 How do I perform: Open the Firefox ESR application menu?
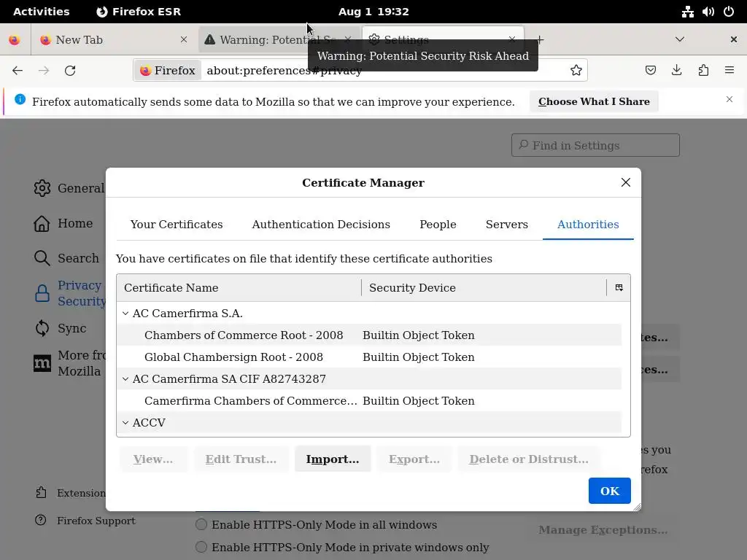pyautogui.click(x=139, y=12)
